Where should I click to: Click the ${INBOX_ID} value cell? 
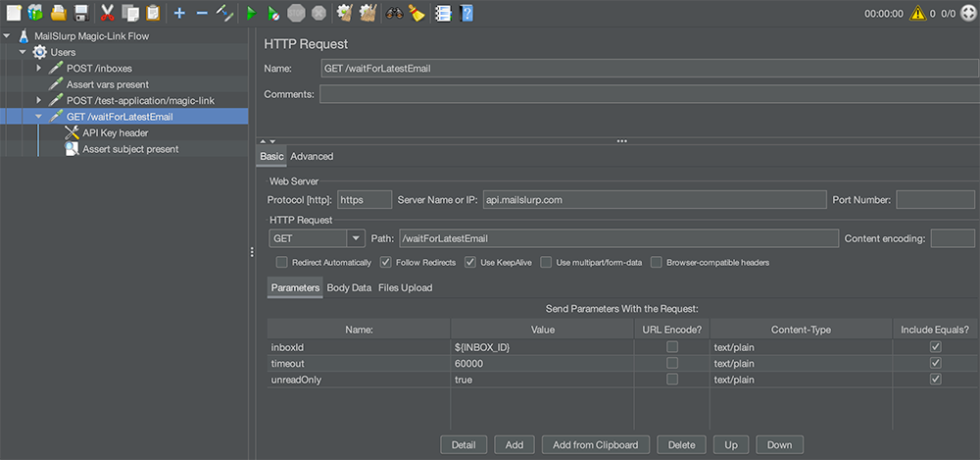tap(542, 347)
